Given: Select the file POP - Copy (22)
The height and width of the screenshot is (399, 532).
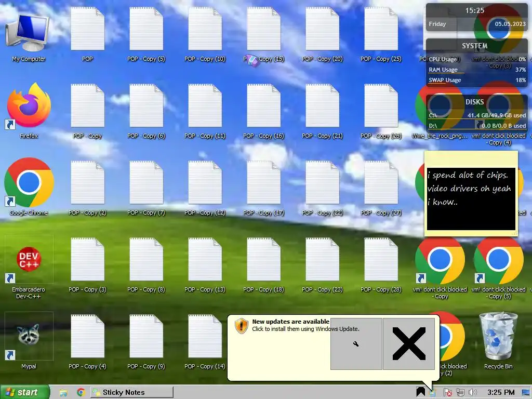Looking at the screenshot, I should (x=322, y=188).
